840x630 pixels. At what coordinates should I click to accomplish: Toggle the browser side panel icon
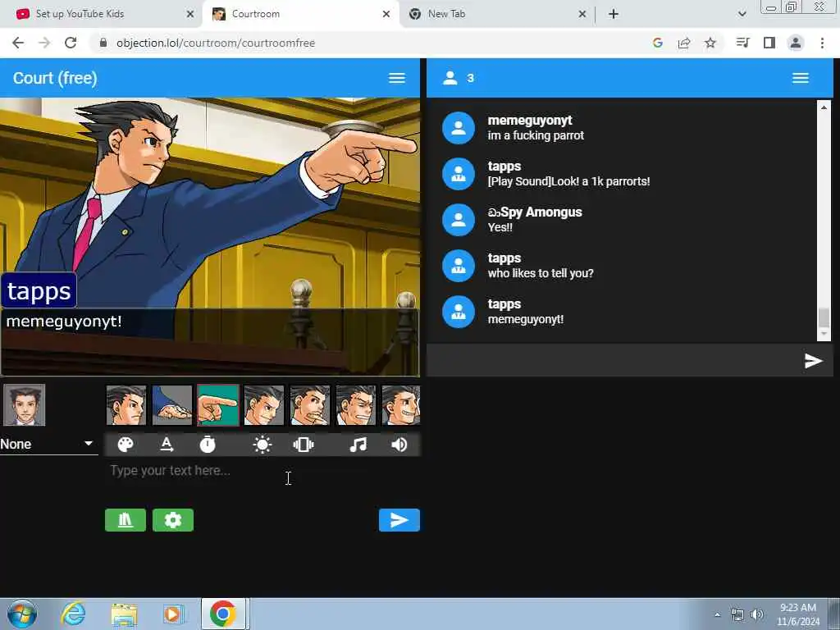(x=769, y=43)
